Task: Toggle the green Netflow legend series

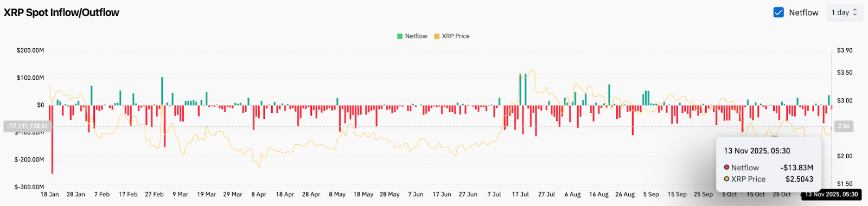Action: [400, 36]
